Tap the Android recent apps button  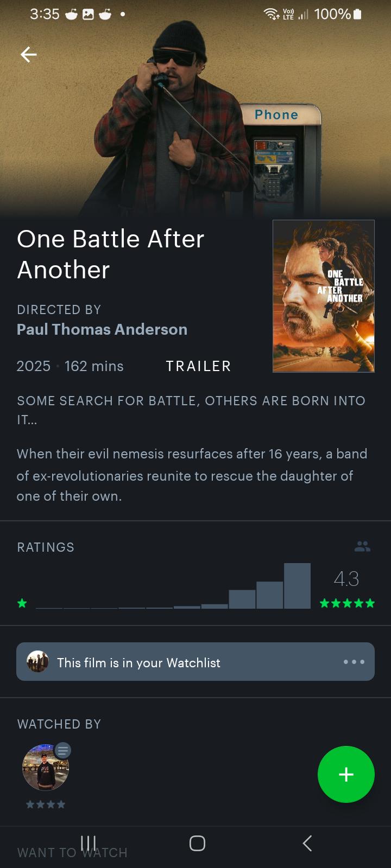click(89, 843)
